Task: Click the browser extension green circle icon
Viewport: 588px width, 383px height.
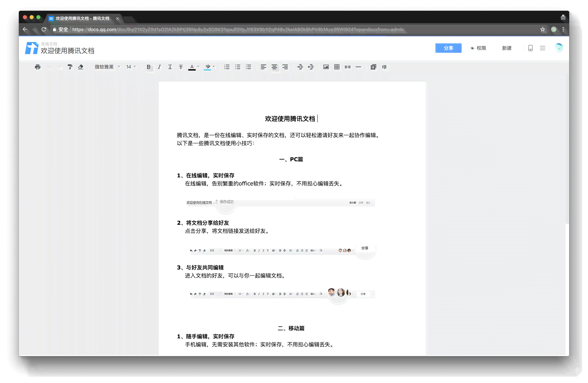Action: [554, 29]
